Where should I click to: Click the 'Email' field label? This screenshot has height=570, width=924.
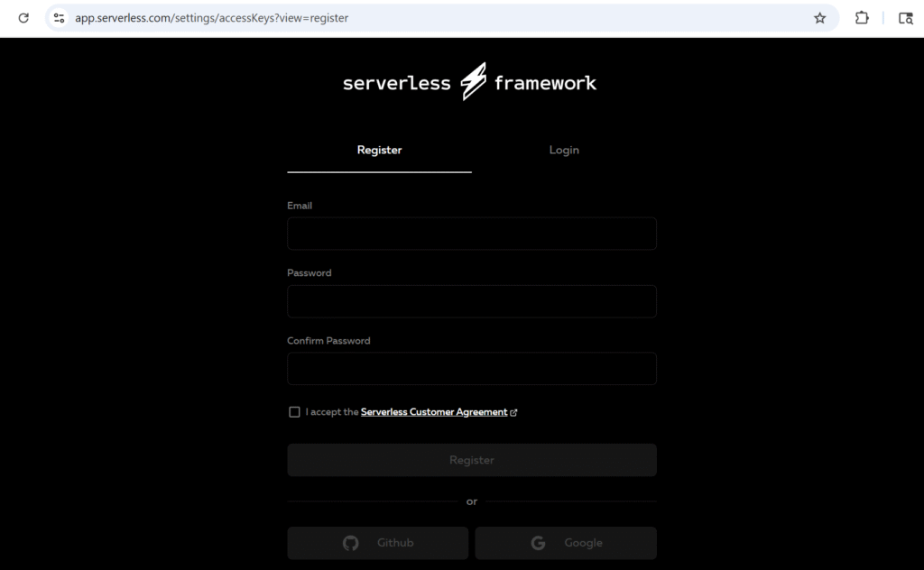click(300, 206)
